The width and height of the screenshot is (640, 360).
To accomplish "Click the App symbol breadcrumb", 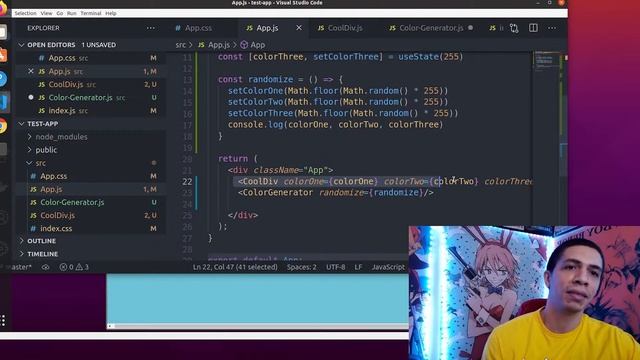I will (253, 45).
